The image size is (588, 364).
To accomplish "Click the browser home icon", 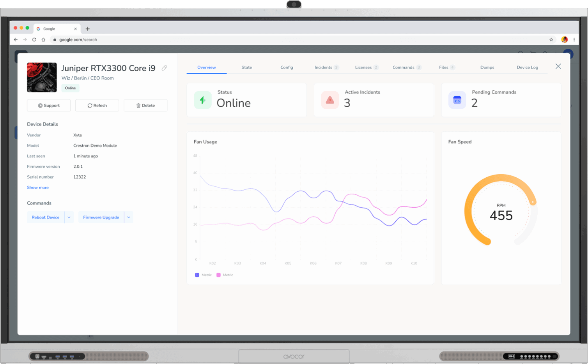I will (x=43, y=39).
